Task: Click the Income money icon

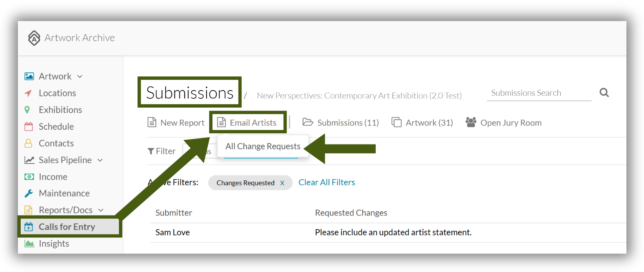Action: 29,177
